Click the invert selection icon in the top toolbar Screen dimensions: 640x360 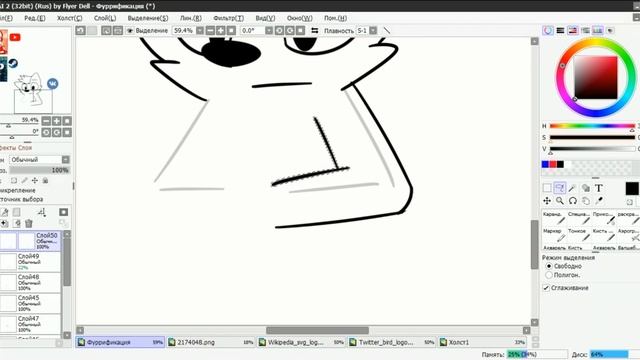coord(118,31)
